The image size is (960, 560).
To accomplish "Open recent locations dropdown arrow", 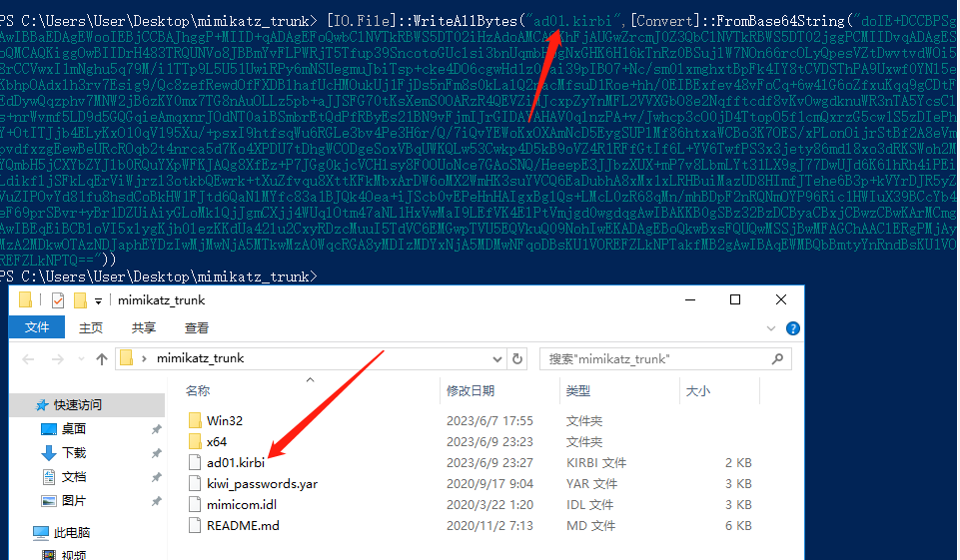I will 81,359.
